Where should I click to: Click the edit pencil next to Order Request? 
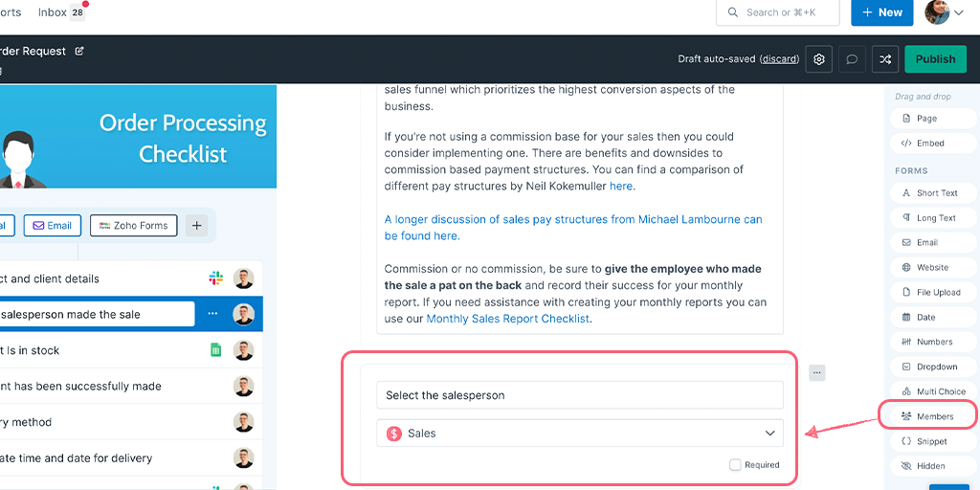pos(79,52)
